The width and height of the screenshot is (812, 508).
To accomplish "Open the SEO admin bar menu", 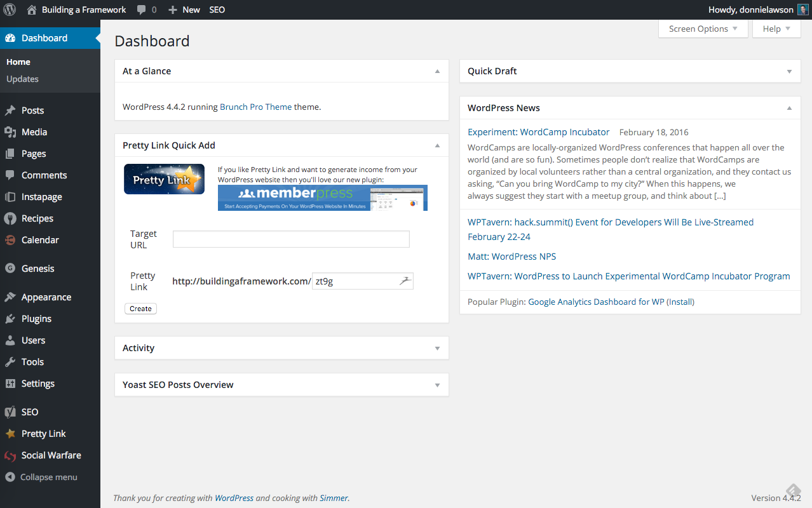I will click(x=217, y=10).
